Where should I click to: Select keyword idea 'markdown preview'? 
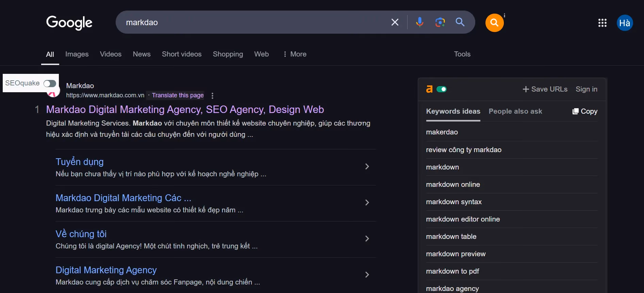pyautogui.click(x=456, y=254)
